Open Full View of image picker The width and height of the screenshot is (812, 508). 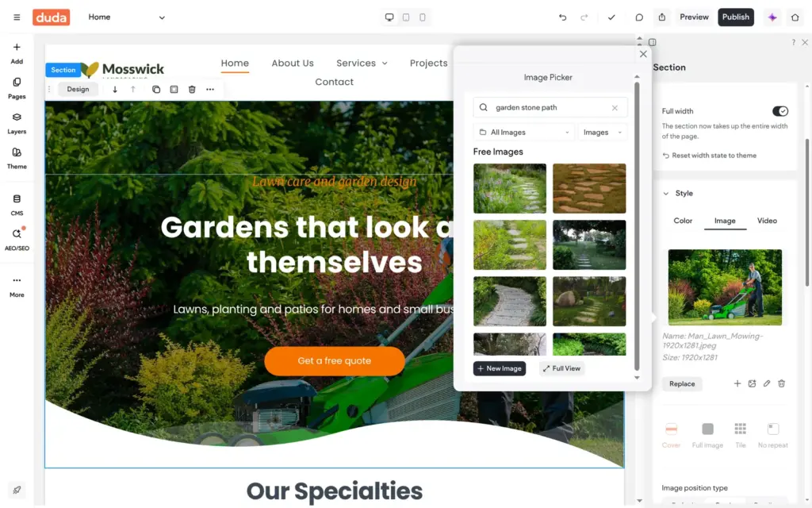click(x=561, y=368)
